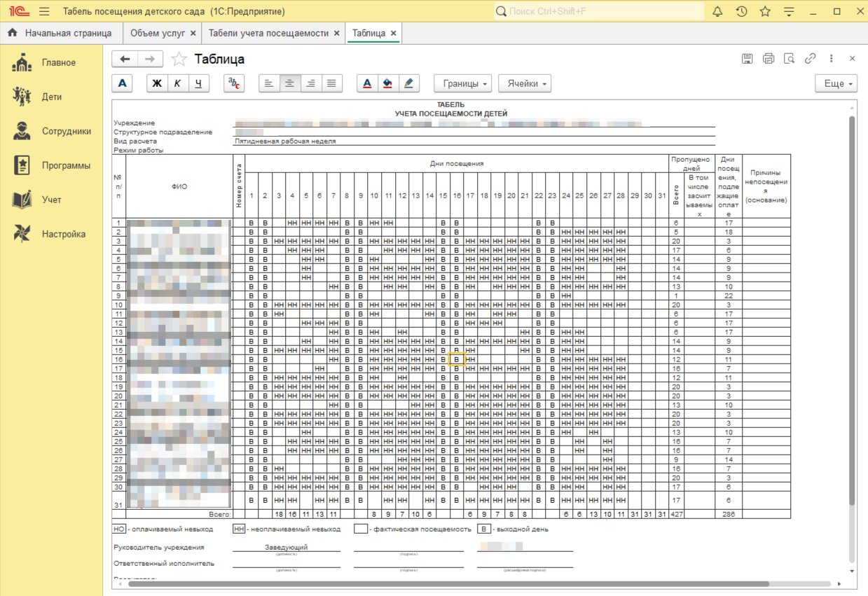868x596 pixels.
Task: Open notifications bell icon
Action: pos(717,12)
